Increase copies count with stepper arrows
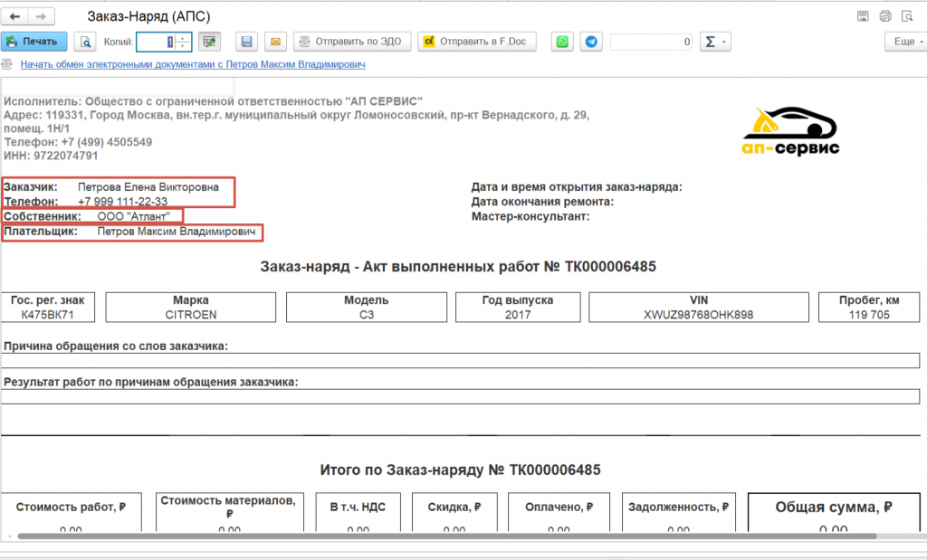This screenshot has width=927, height=560. pos(184,38)
